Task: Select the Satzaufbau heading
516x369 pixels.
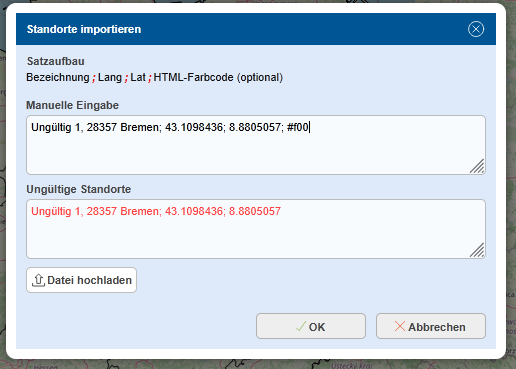Action: point(56,61)
